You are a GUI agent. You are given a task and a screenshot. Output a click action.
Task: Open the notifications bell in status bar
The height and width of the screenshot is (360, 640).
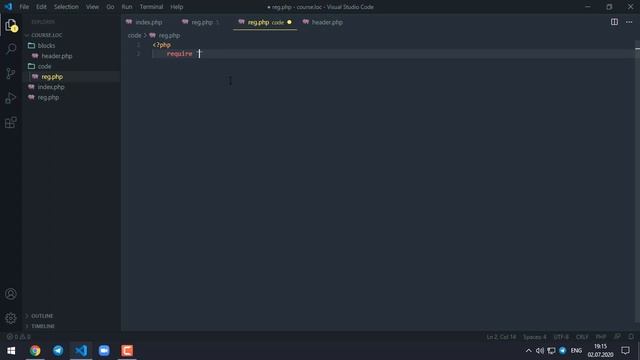(631, 337)
